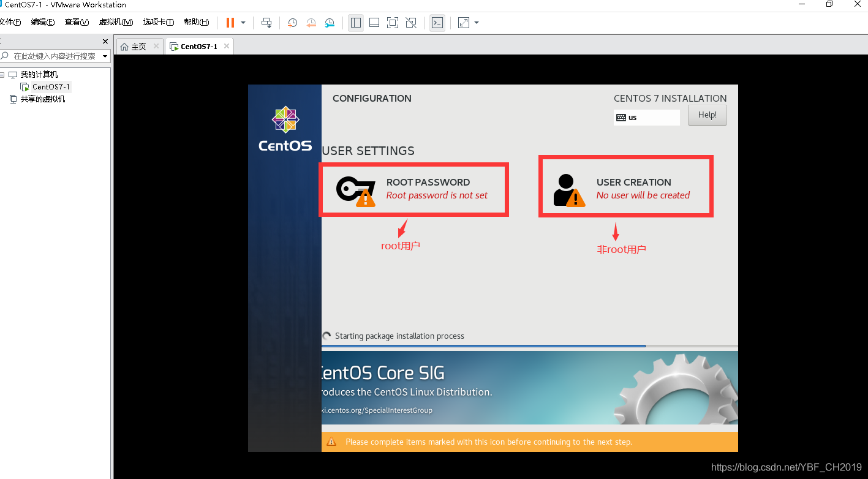The width and height of the screenshot is (868, 479).
Task: Close the library sidebar panel
Action: (x=104, y=42)
